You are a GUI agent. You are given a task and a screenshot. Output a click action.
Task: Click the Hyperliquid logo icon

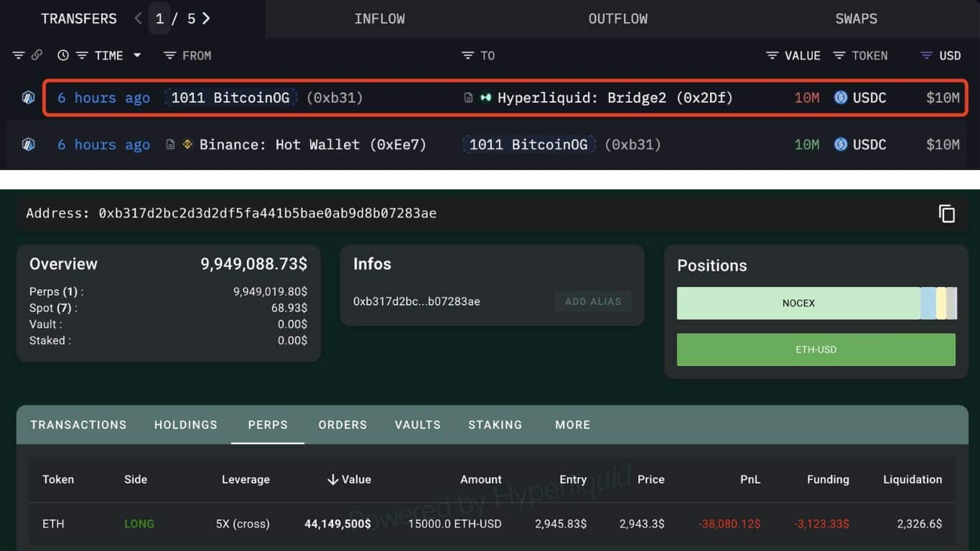(486, 98)
